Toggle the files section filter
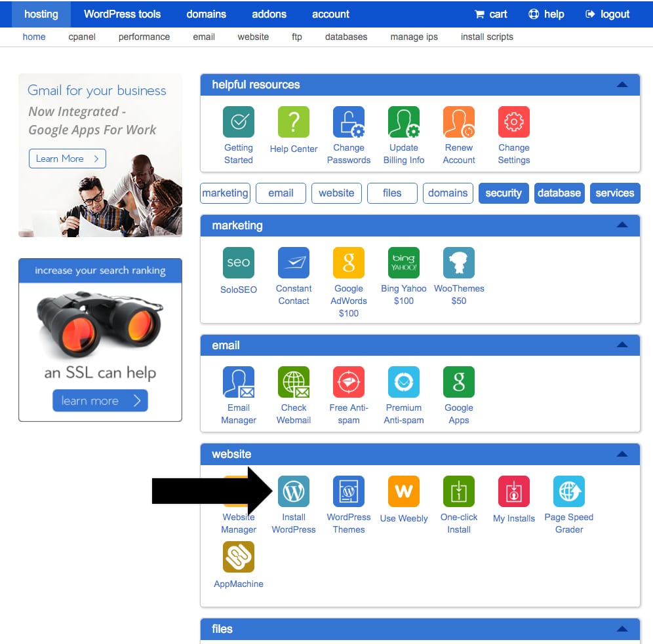Image resolution: width=653 pixels, height=644 pixels. point(392,193)
